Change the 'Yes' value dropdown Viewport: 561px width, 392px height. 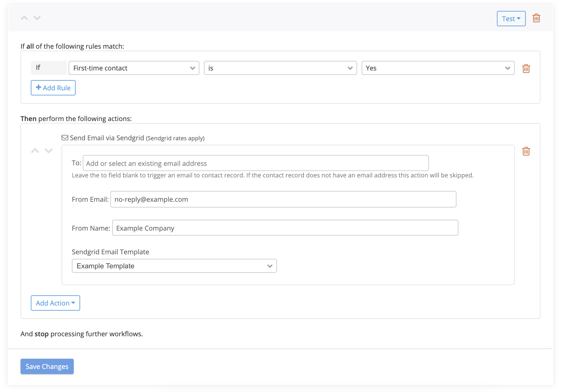pyautogui.click(x=438, y=68)
